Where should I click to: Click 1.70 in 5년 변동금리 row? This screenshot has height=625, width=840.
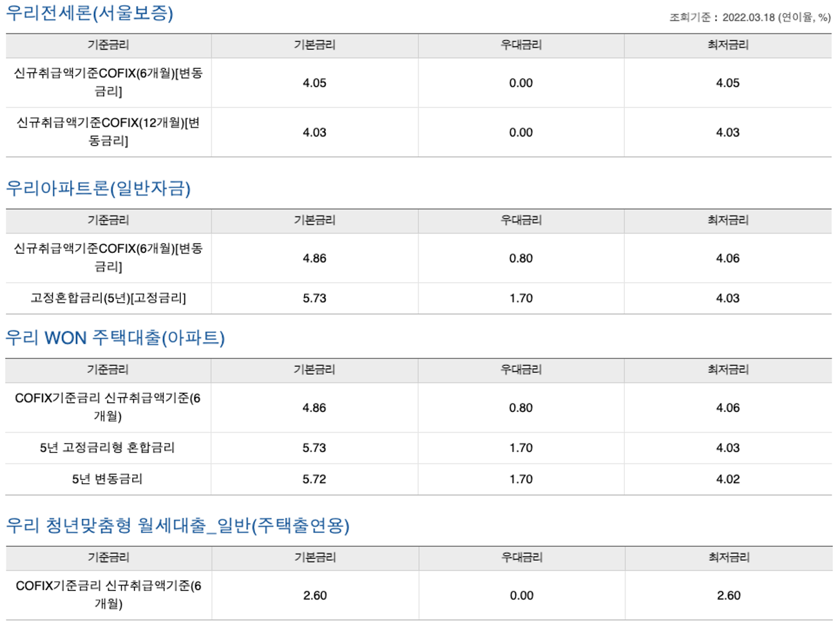tap(521, 479)
